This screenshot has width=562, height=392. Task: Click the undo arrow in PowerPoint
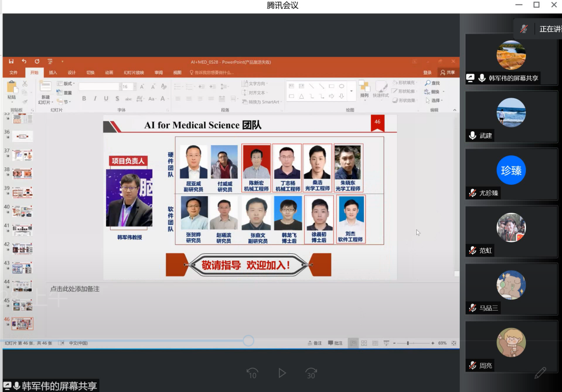coord(24,62)
